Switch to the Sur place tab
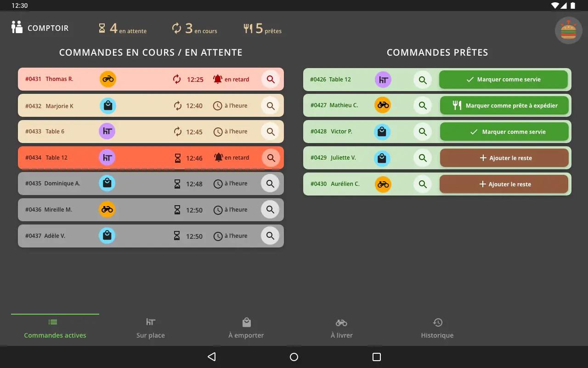The image size is (588, 368). [151, 329]
